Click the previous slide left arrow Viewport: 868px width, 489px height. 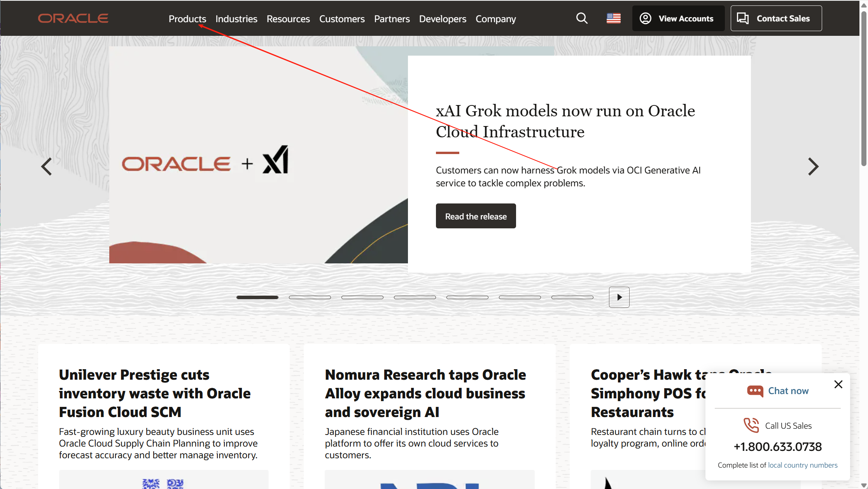pos(47,167)
